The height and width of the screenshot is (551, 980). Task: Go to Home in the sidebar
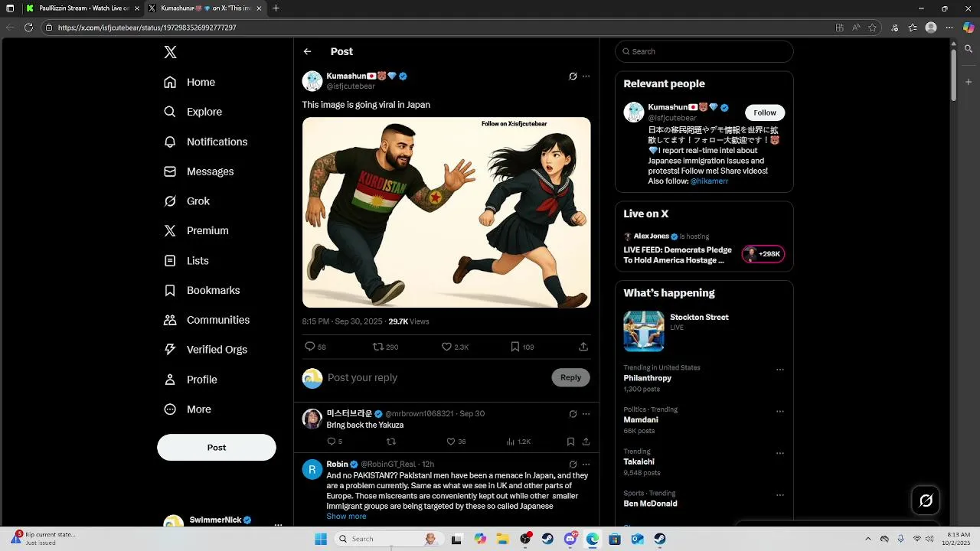[190, 82]
